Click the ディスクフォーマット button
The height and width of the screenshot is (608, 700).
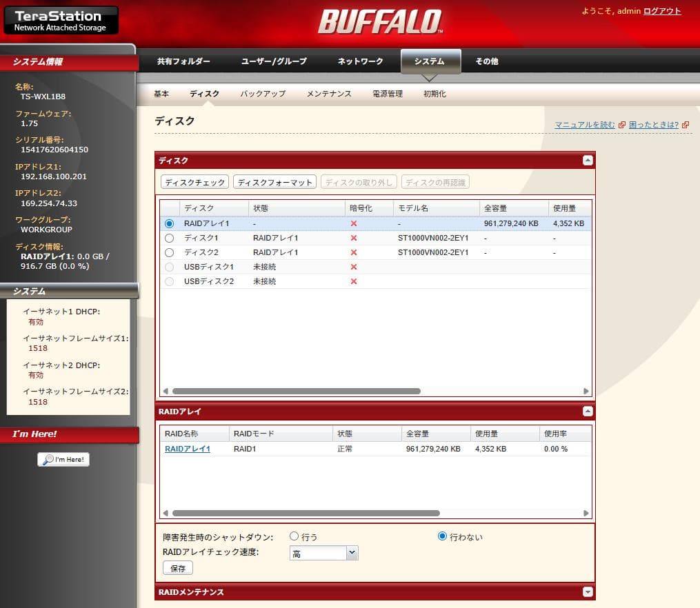274,182
